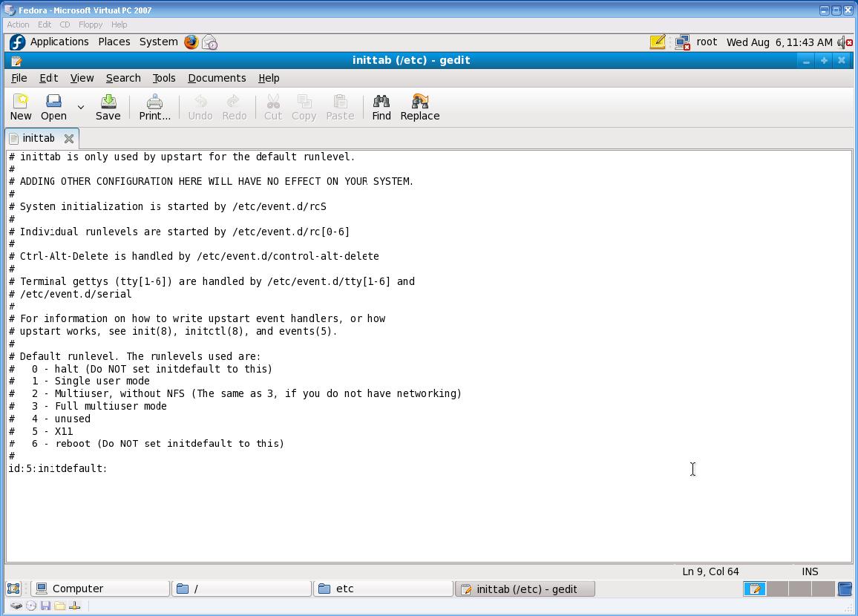
Task: Click the gedit window icon in title bar
Action: [16, 61]
